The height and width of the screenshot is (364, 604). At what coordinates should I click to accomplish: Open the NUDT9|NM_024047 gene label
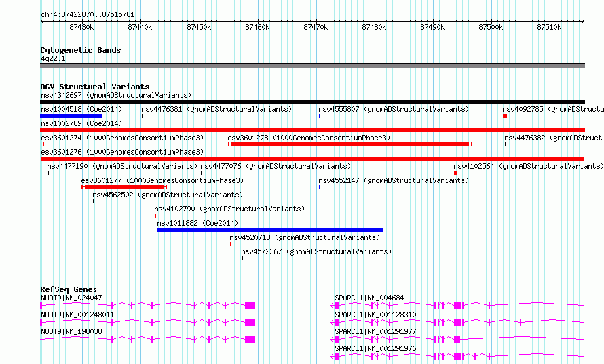[72, 298]
